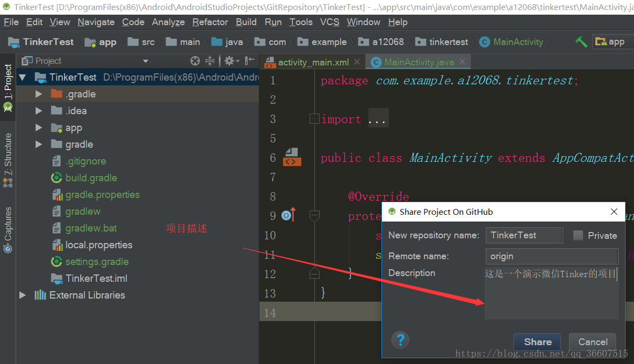
Task: Close the Share Project On GitHub dialog
Action: [614, 212]
